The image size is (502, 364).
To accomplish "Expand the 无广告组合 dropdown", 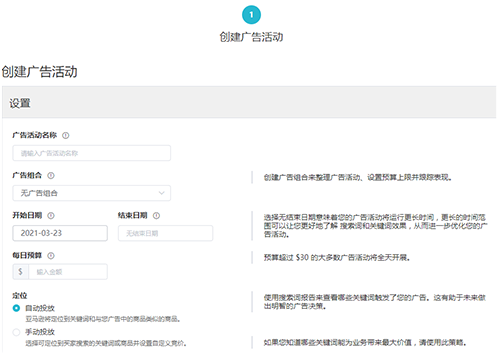I will pos(92,193).
